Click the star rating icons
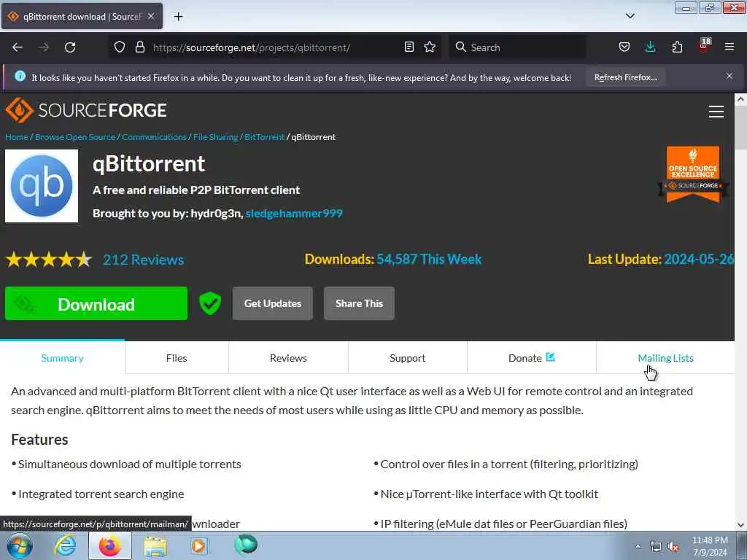 click(49, 260)
